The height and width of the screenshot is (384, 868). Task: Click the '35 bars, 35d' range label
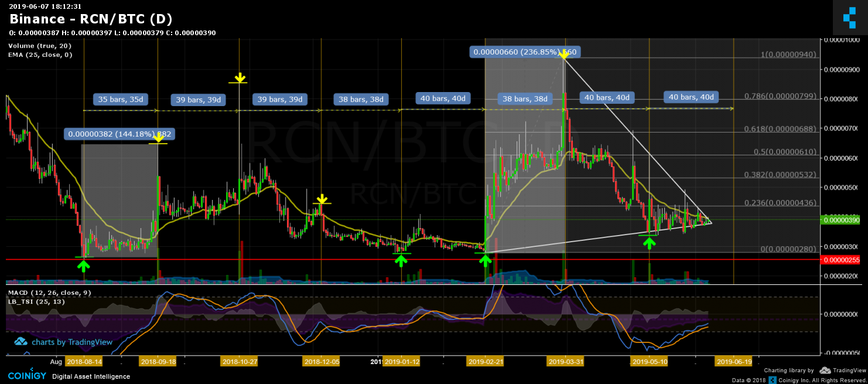click(119, 99)
